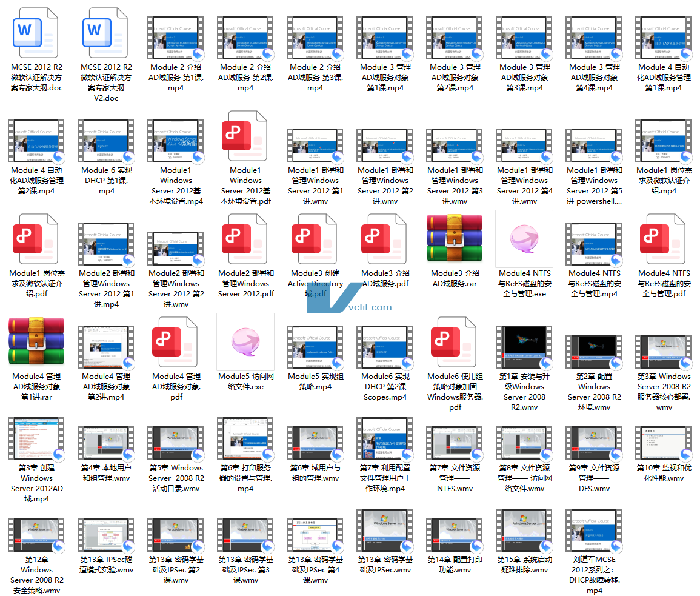The width and height of the screenshot is (700, 596).
Task: Select MCSE 2012 R2 微软认证解决方案专家大纲.doc Word icon
Action: click(36, 33)
